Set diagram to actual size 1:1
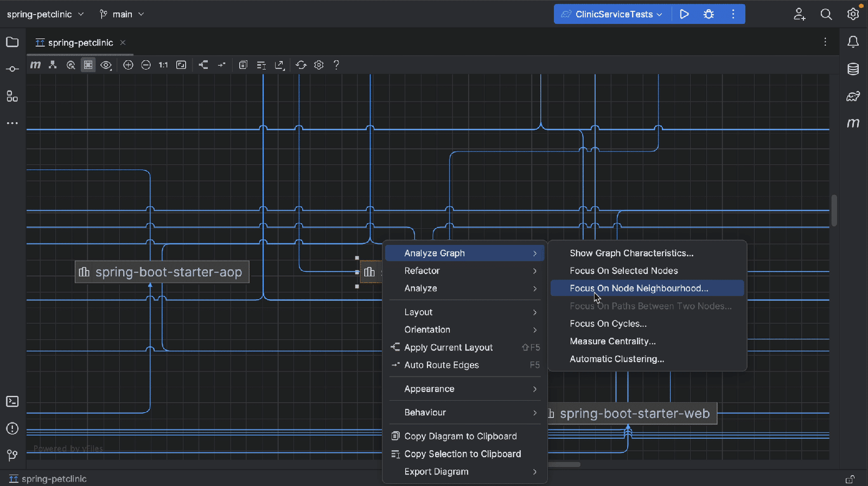868x486 pixels. [x=163, y=65]
